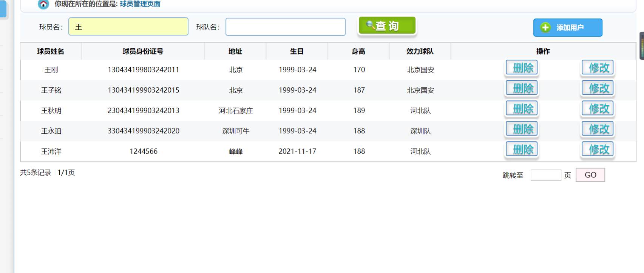The height and width of the screenshot is (273, 644).
Task: Delete the player 王永珀
Action: point(522,129)
